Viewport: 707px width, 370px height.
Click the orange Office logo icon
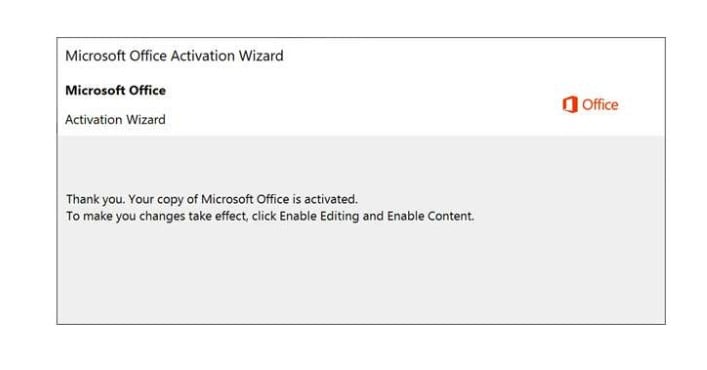pos(570,105)
